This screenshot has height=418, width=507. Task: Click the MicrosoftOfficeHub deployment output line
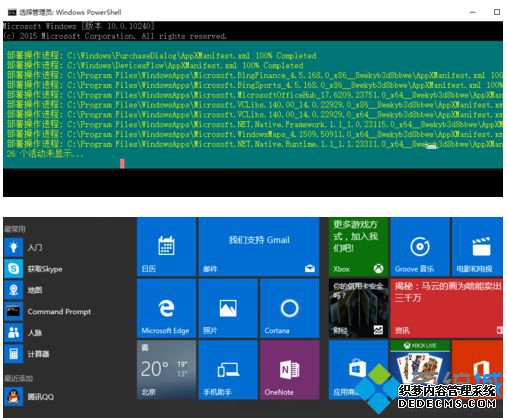tap(255, 95)
